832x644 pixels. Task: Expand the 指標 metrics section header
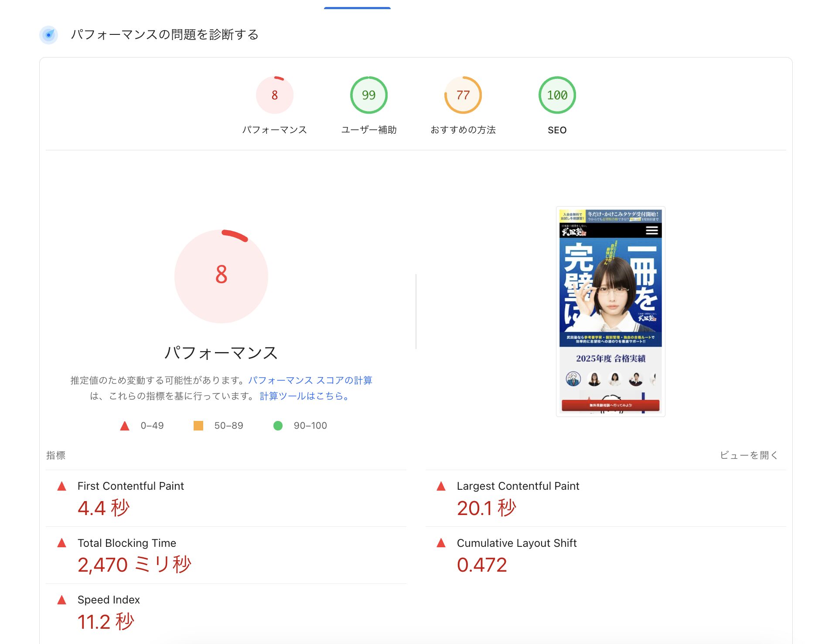point(55,455)
